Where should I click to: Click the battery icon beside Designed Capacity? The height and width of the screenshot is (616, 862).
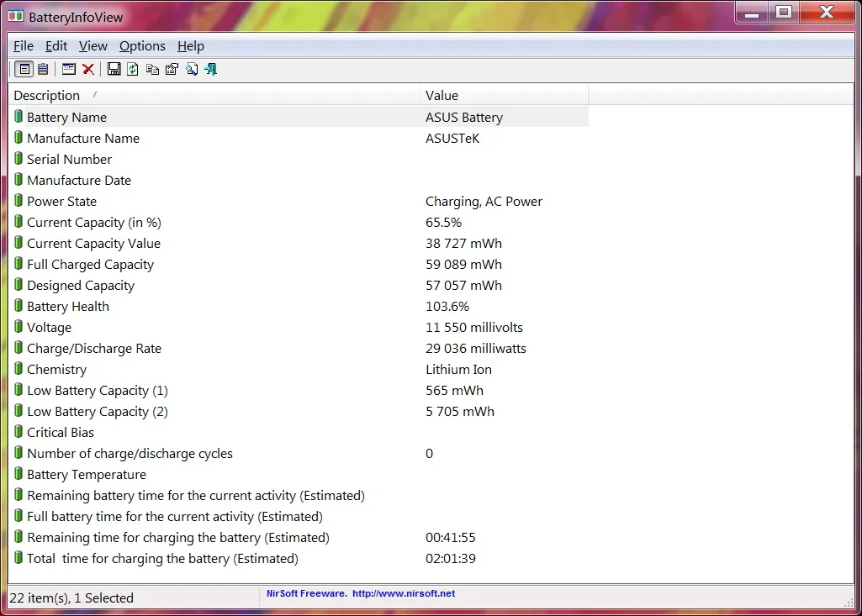coord(19,285)
